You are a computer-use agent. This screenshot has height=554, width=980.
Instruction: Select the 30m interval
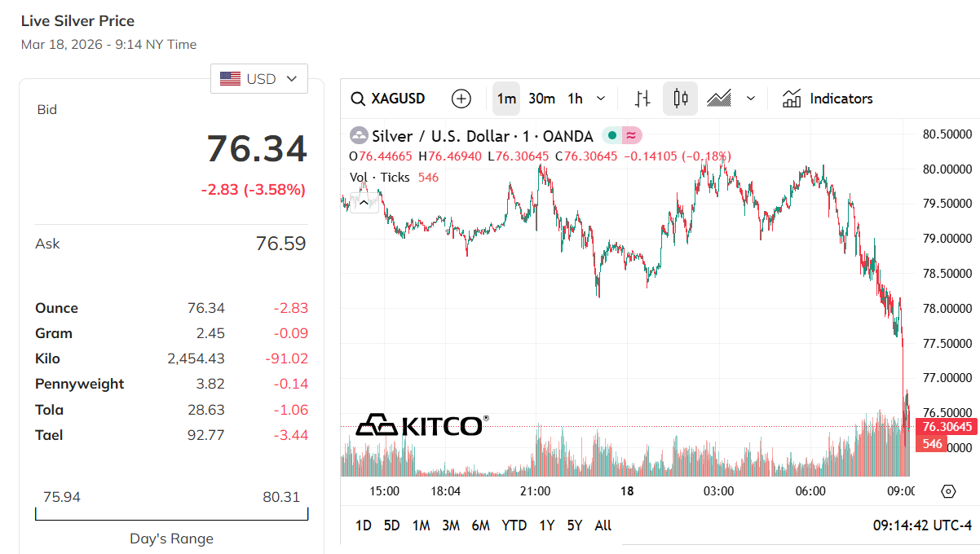tap(541, 99)
